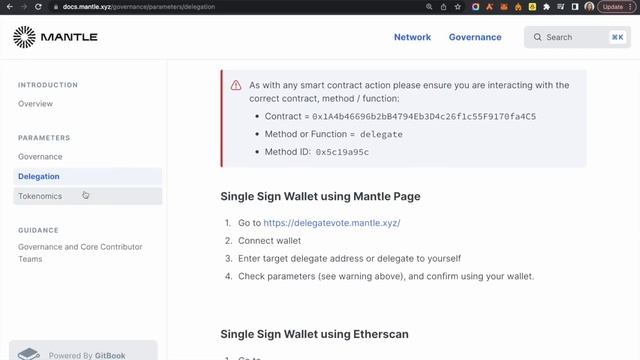Open the Chrome profile avatar

tap(589, 7)
